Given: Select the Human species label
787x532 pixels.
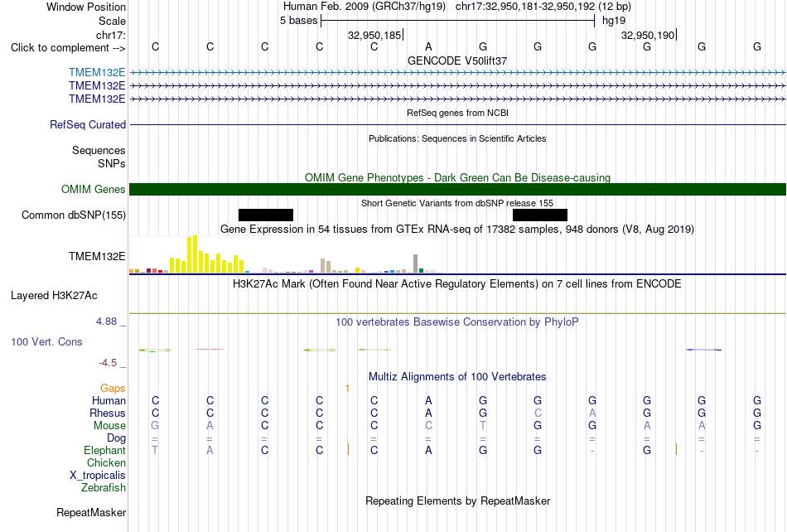Looking at the screenshot, I should [x=109, y=400].
